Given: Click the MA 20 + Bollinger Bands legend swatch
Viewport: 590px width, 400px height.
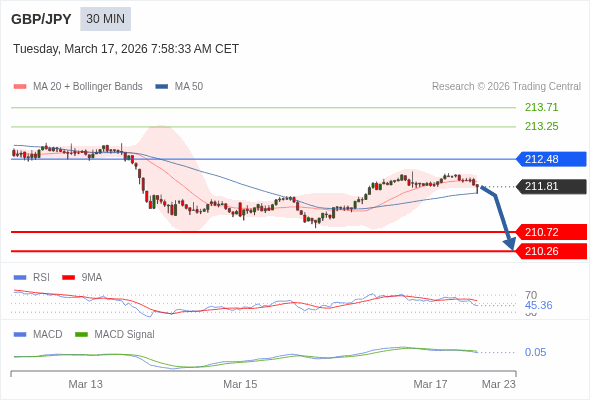Looking at the screenshot, I should [x=20, y=87].
